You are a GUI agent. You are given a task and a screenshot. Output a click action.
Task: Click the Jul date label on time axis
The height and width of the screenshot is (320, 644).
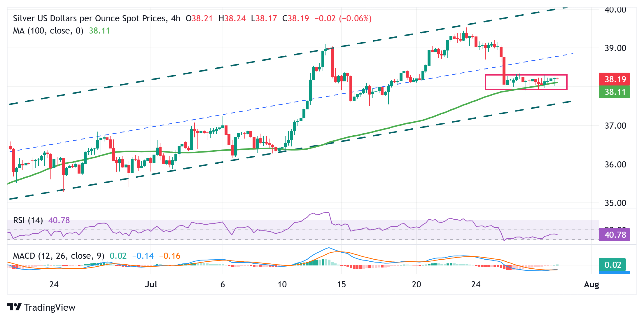(x=151, y=284)
